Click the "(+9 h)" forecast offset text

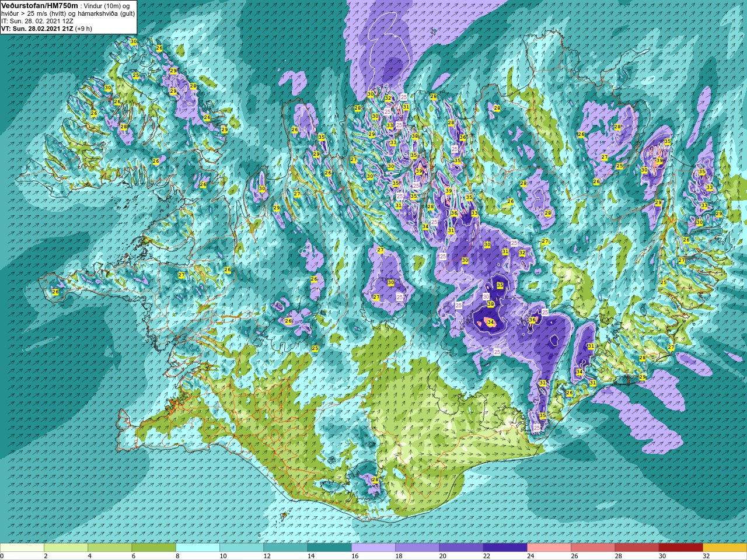tap(83, 29)
